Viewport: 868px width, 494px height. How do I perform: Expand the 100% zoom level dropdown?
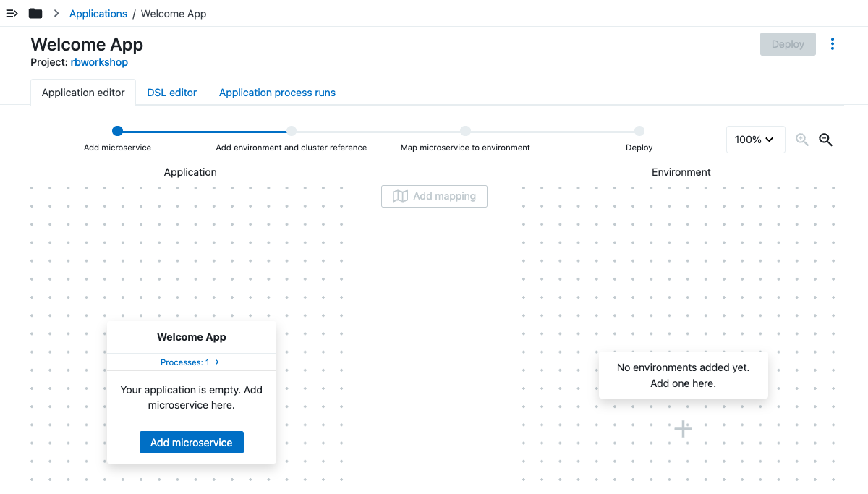pos(755,140)
